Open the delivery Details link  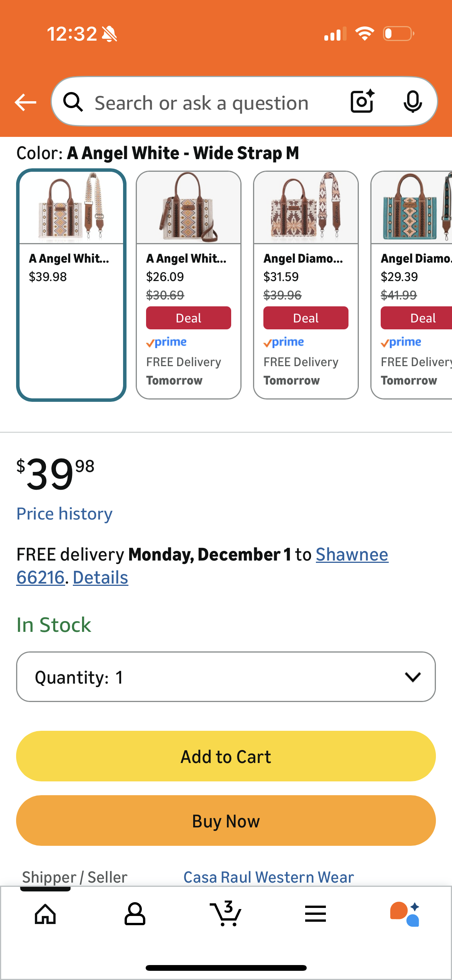pyautogui.click(x=100, y=578)
